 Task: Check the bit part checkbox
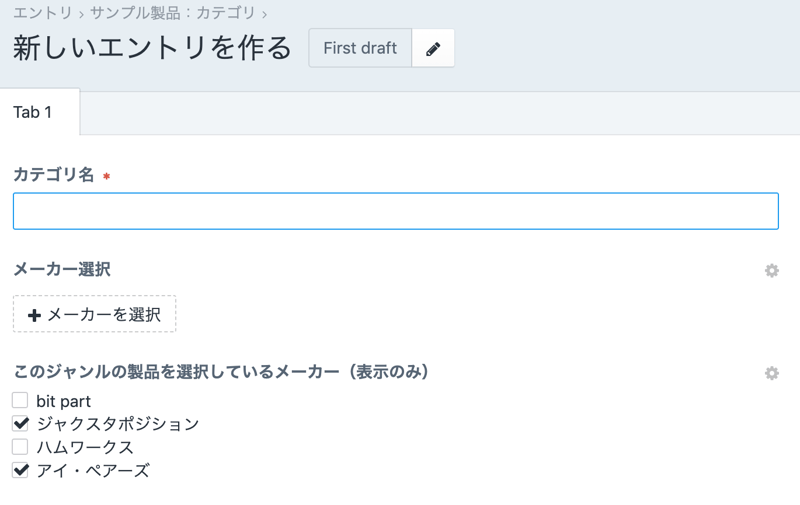click(20, 401)
